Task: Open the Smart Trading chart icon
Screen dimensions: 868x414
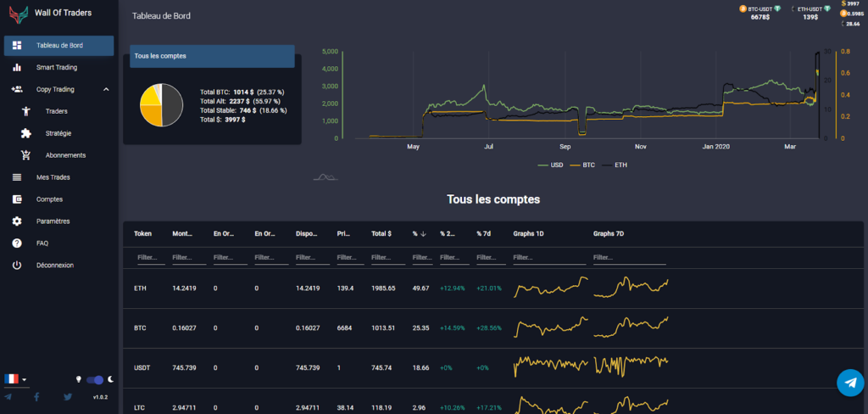Action: pos(17,67)
